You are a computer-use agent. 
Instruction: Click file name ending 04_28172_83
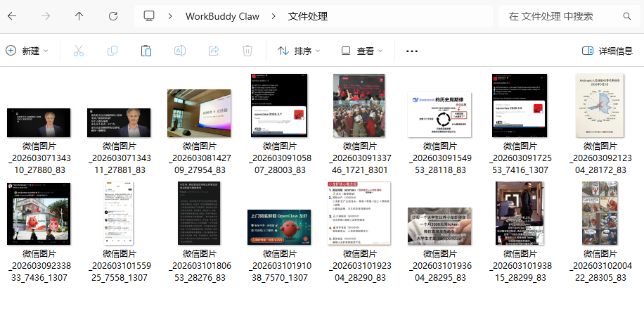coord(600,158)
